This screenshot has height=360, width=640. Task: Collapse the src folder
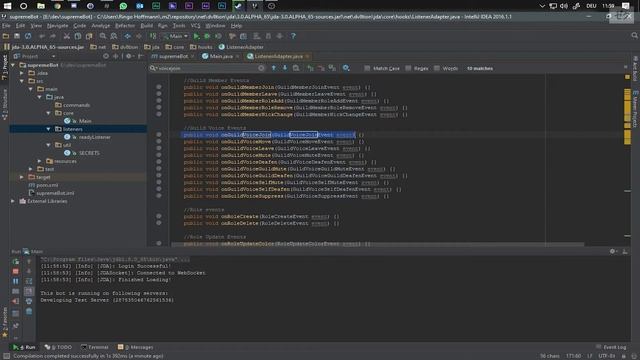tap(22, 81)
